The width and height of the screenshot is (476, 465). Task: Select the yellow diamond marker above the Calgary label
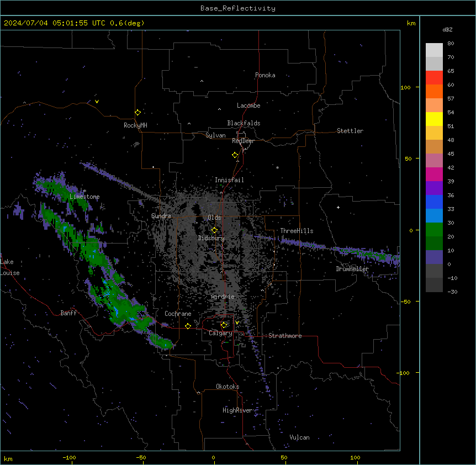[224, 325]
